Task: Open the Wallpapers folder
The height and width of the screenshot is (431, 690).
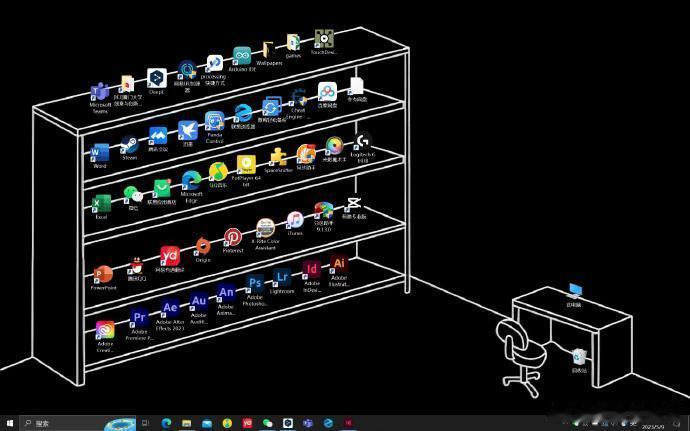Action: point(268,50)
